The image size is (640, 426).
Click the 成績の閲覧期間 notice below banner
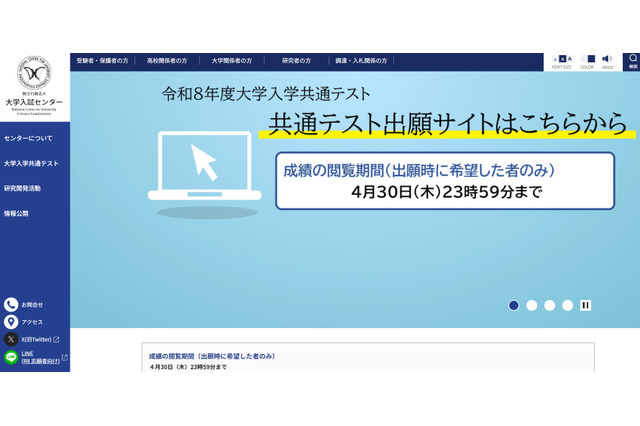coord(212,356)
